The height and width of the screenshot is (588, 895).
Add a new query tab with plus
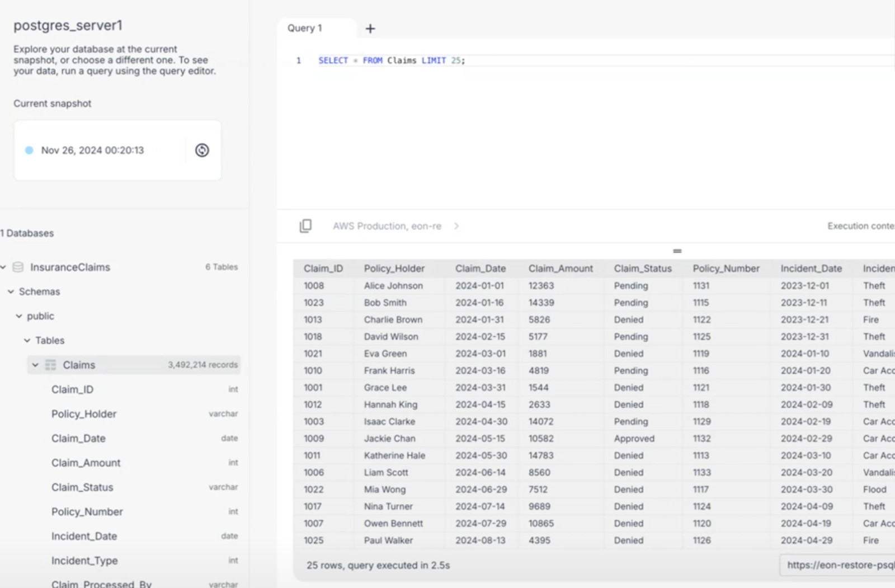point(370,29)
